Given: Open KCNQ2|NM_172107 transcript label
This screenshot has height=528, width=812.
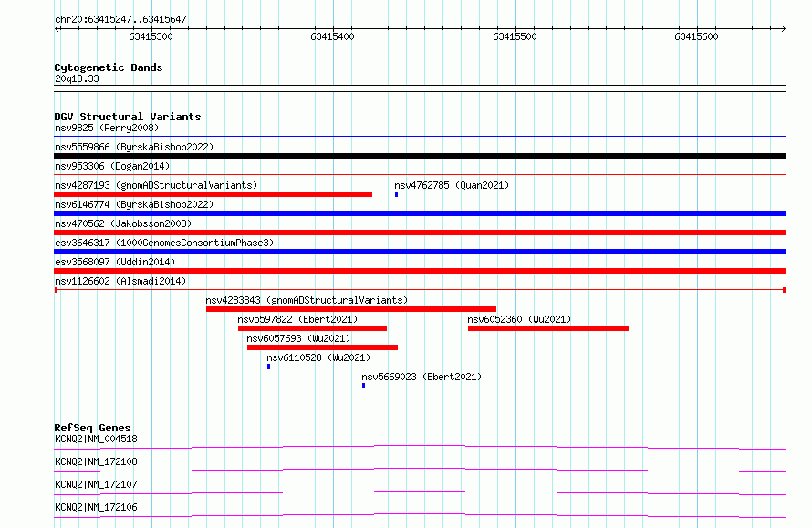Looking at the screenshot, I should (x=97, y=484).
